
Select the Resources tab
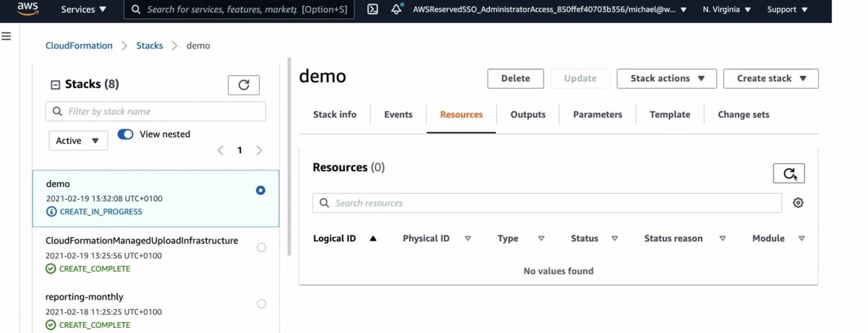tap(461, 114)
